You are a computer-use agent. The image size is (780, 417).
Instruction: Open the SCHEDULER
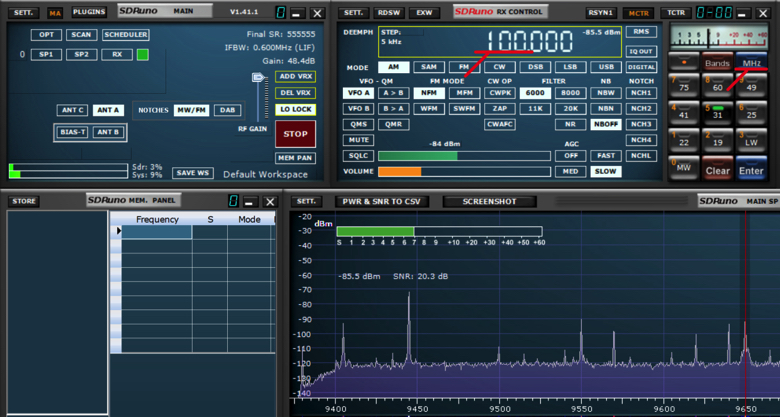tap(125, 34)
